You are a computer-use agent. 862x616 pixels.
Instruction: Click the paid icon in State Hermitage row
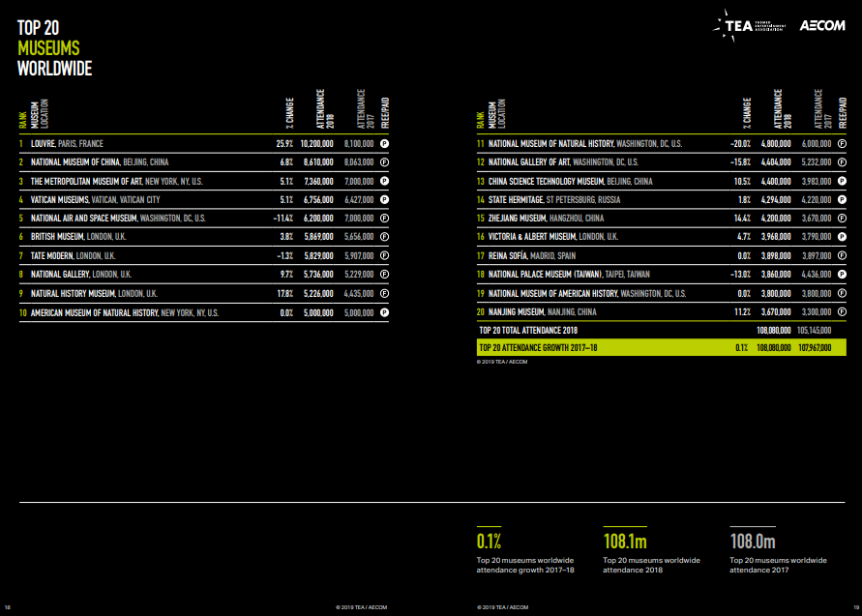pos(842,200)
